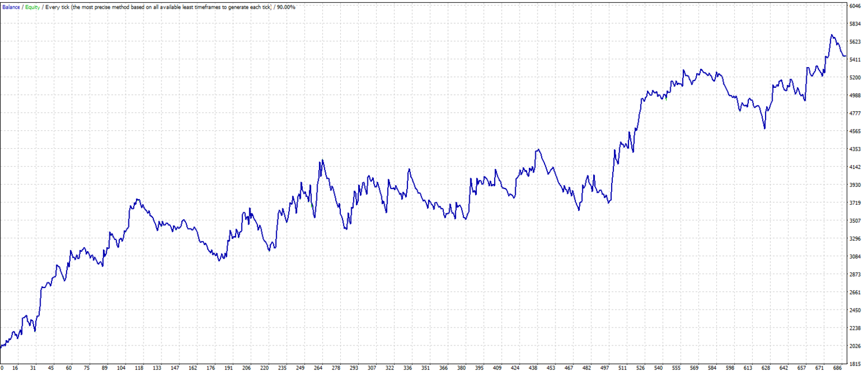Pick trade number 438 on horizontal axis
Screen dimensions: 868x372
pyautogui.click(x=533, y=368)
